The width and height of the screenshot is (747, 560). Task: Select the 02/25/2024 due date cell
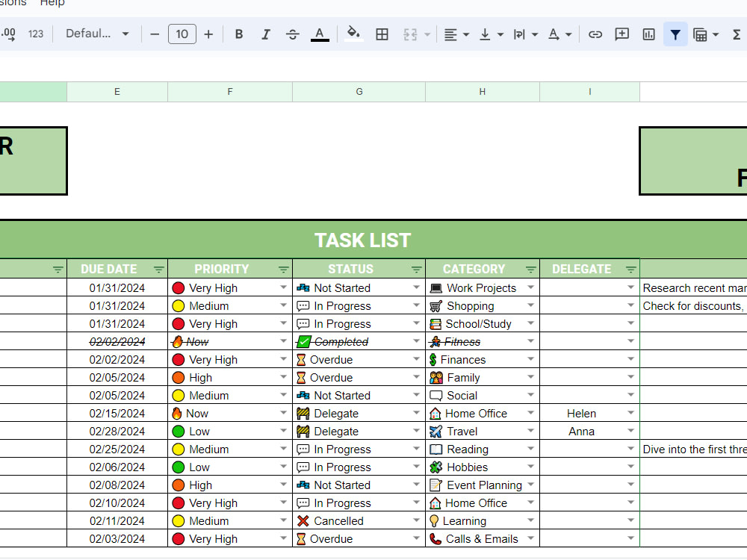[117, 449]
